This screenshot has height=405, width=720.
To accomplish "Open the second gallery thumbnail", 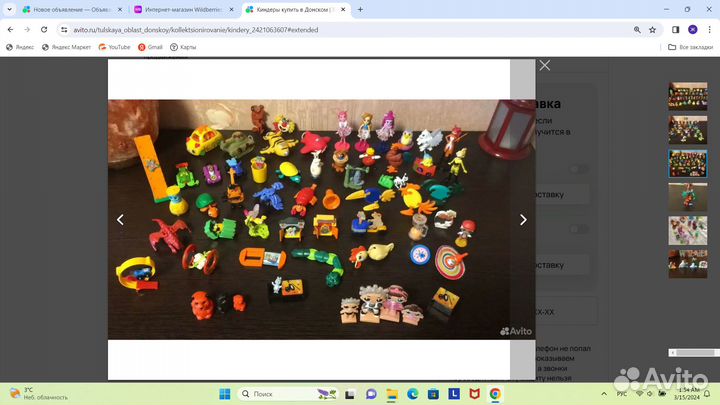I will (x=687, y=130).
